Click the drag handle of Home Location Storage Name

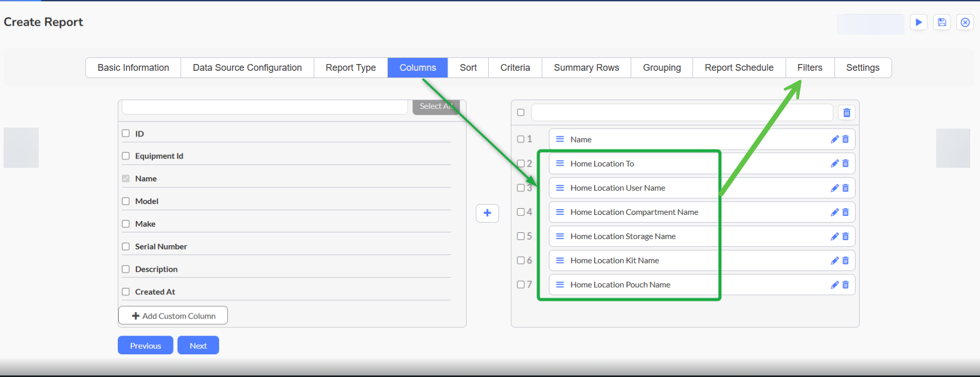pos(559,237)
